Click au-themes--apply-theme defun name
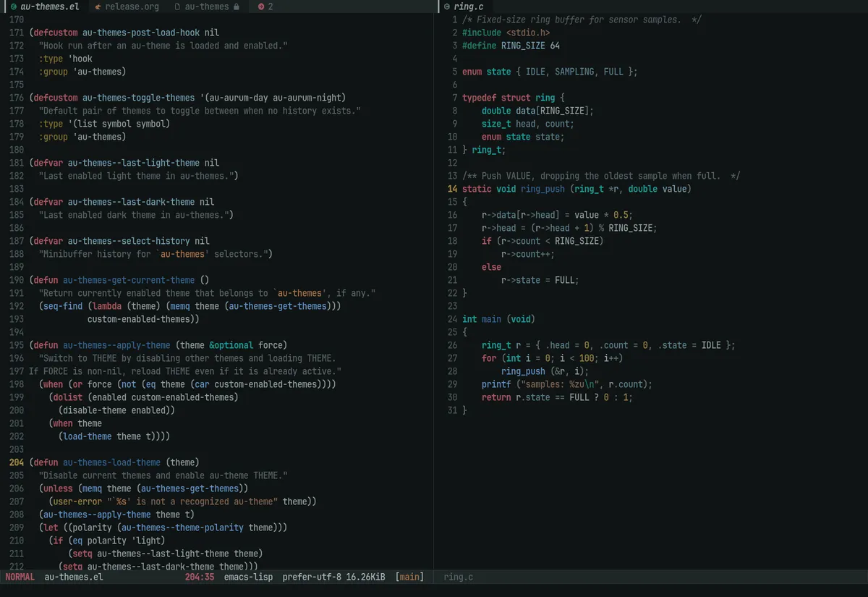Viewport: 868px width, 597px height. pos(116,345)
